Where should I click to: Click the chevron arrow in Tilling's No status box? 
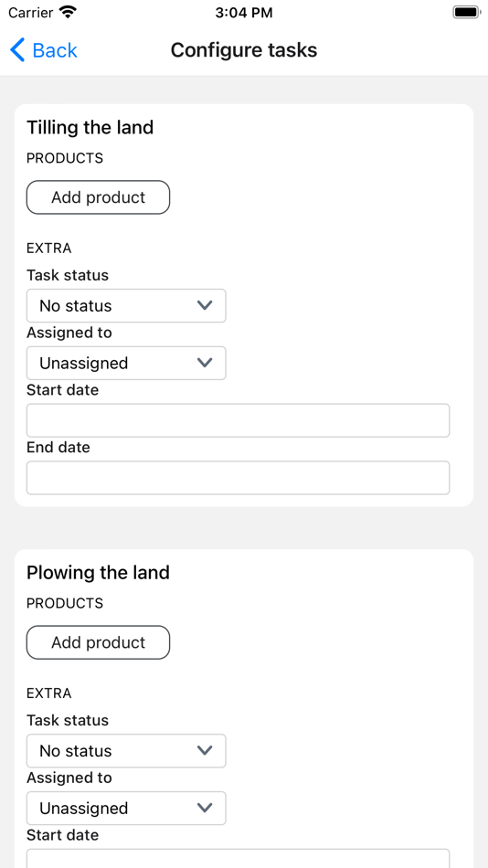[x=205, y=305]
